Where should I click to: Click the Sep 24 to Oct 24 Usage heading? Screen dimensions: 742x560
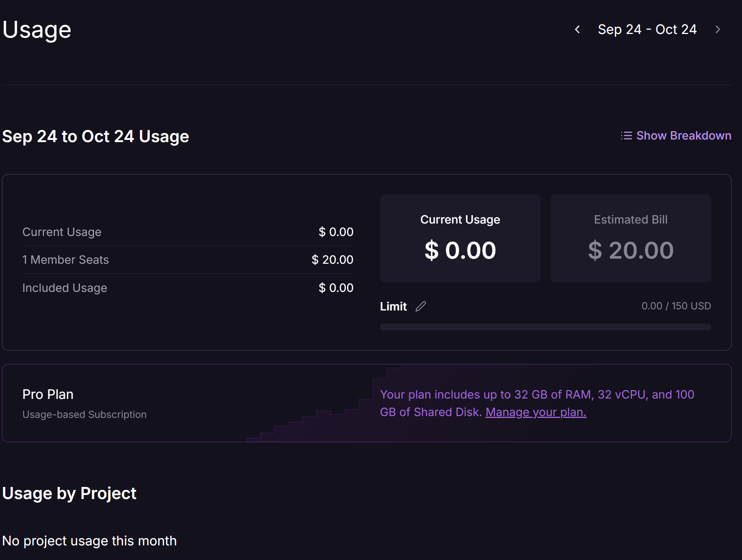(96, 136)
